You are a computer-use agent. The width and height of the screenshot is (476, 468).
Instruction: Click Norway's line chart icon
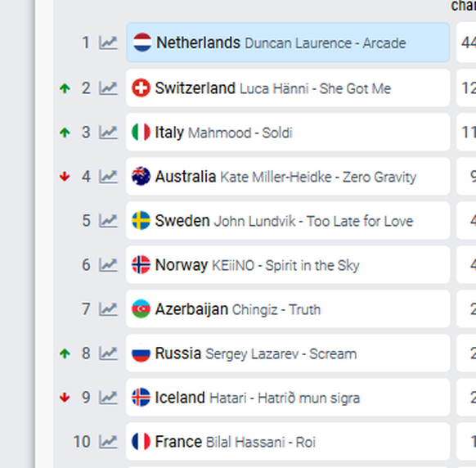coord(108,265)
